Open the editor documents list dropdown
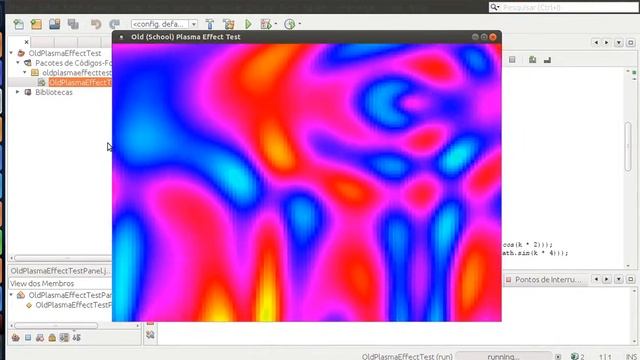Viewport: 640px width, 360px height. point(619,42)
